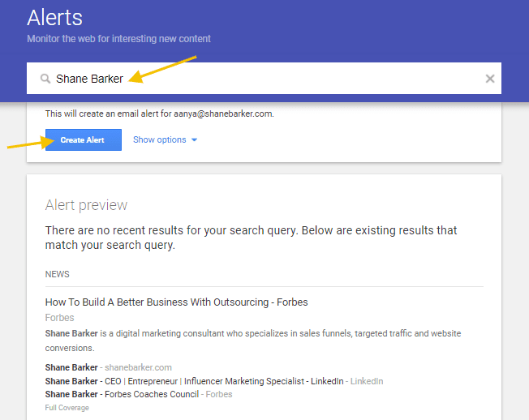This screenshot has height=420, width=529.
Task: Click the Alert preview heading
Action: [x=86, y=205]
